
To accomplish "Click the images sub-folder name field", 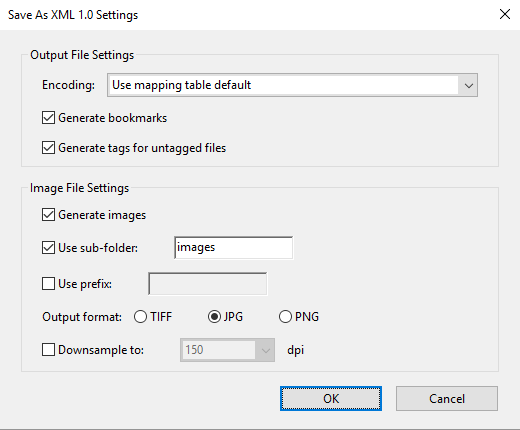I will 234,248.
